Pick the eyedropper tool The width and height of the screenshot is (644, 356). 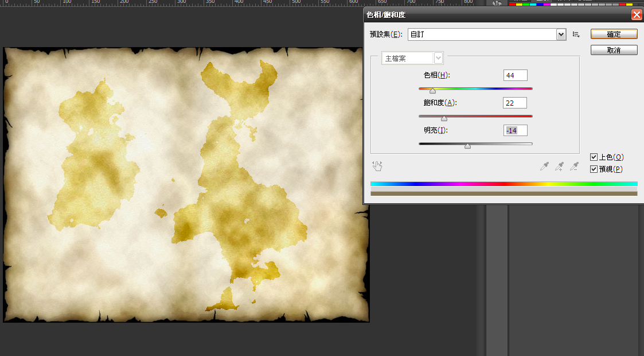[x=544, y=166]
